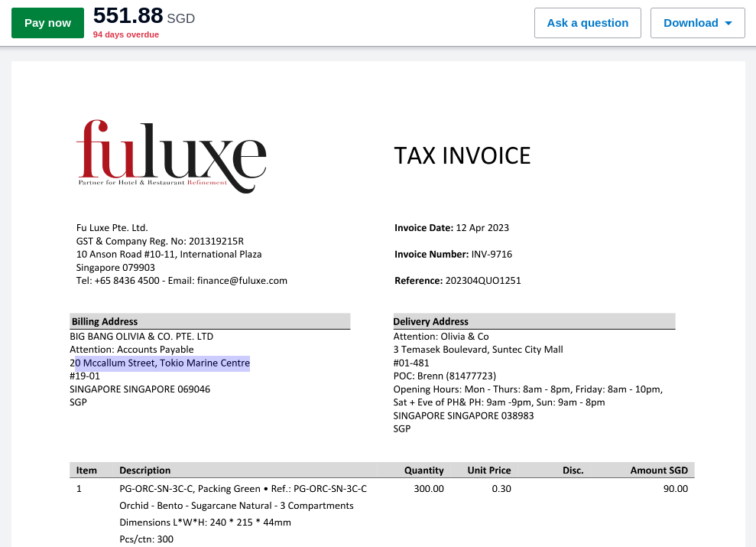Click the Description column header
The height and width of the screenshot is (547, 756).
click(145, 470)
